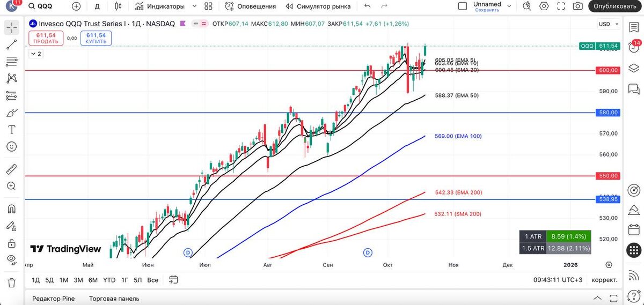This screenshot has height=305, width=644.
Task: Toggle magnet mode for drawings
Action: point(11,209)
